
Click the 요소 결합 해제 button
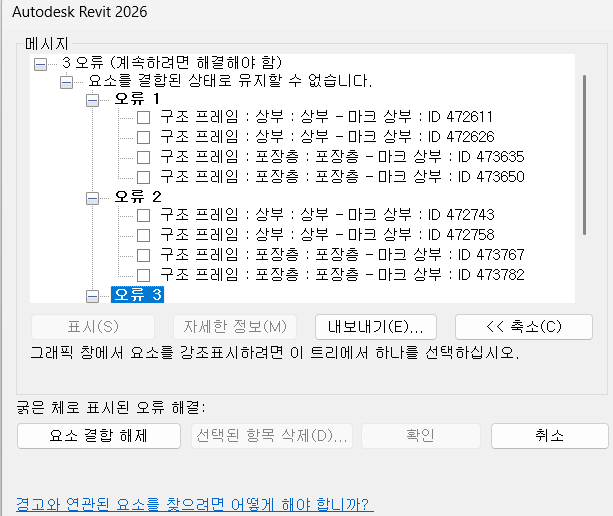(99, 436)
